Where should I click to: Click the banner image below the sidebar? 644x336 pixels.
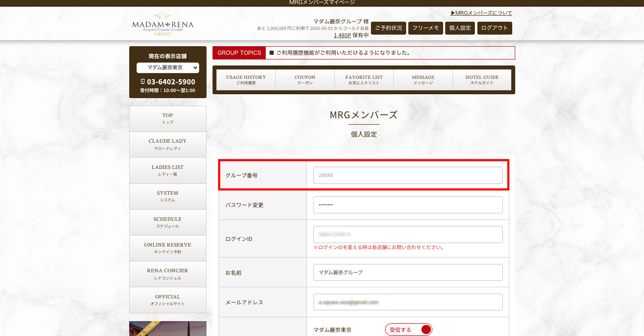pyautogui.click(x=168, y=328)
